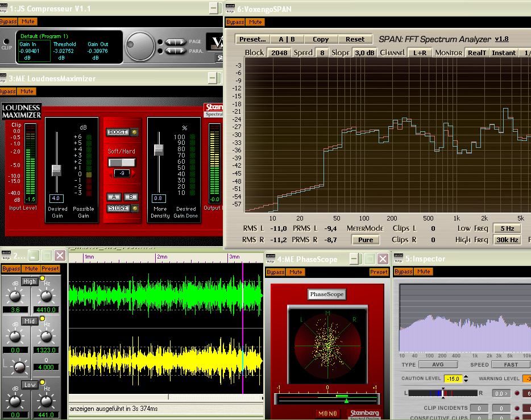Screen dimensions: 531x420
Task: Open the Inspector TYPE AVG selector
Action: tap(438, 364)
